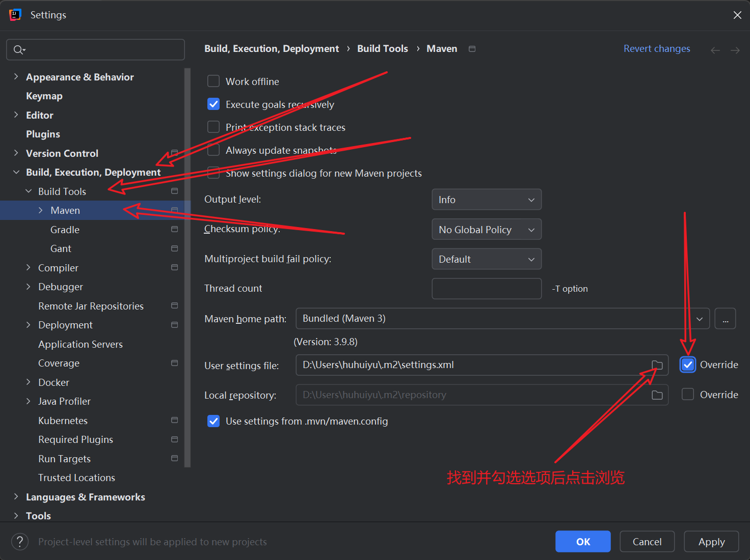Open the Plugins settings page
The width and height of the screenshot is (750, 560).
pos(43,134)
